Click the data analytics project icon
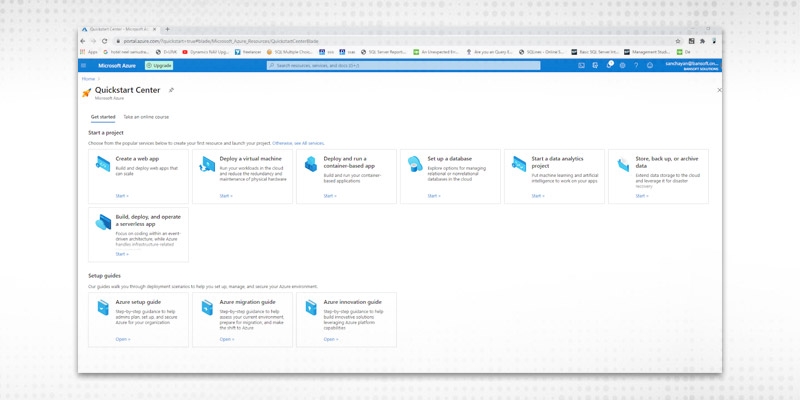 [x=519, y=164]
